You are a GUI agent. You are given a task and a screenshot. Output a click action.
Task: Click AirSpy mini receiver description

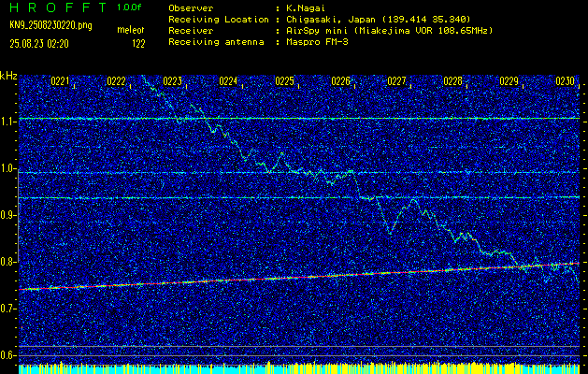[389, 30]
